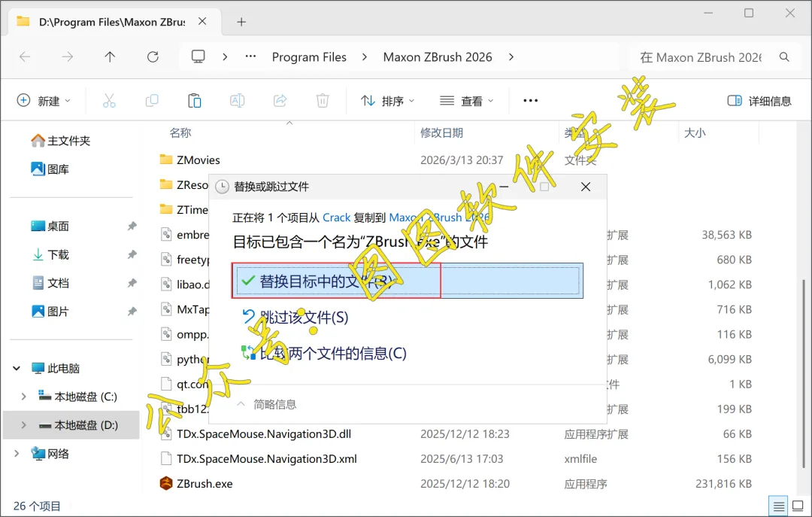
Task: Delete using the trash can icon
Action: 323,101
